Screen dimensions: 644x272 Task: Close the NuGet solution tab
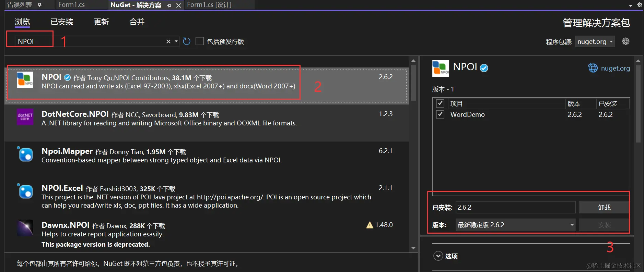[178, 5]
